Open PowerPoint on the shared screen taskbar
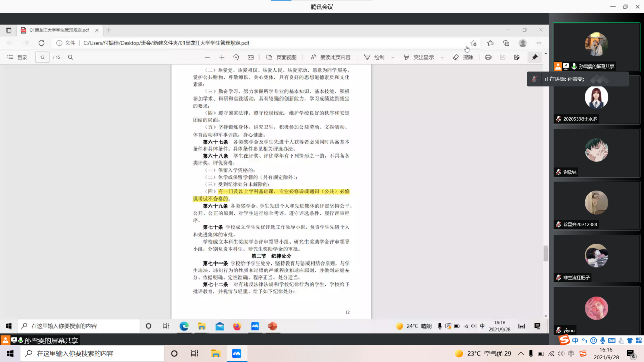This screenshot has height=362, width=644. [272, 326]
